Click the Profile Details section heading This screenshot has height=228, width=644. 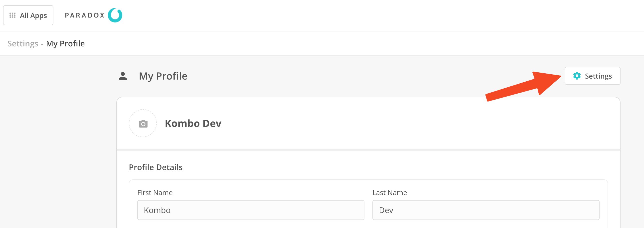[156, 167]
